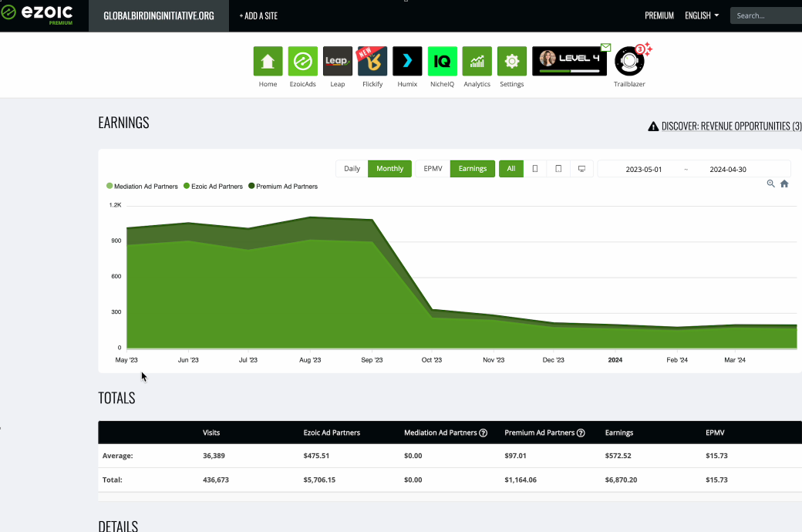The width and height of the screenshot is (802, 532).
Task: Click the Mediation Ad Partners column header
Action: coord(440,433)
